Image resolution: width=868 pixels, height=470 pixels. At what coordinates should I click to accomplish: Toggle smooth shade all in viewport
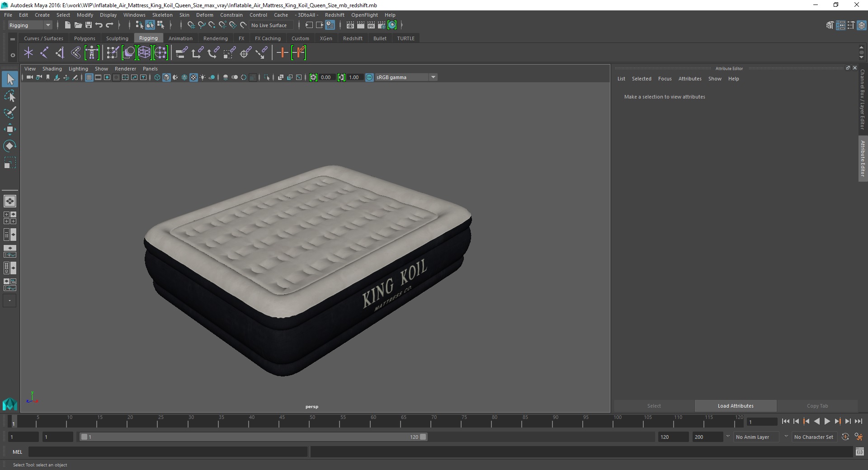pyautogui.click(x=166, y=77)
